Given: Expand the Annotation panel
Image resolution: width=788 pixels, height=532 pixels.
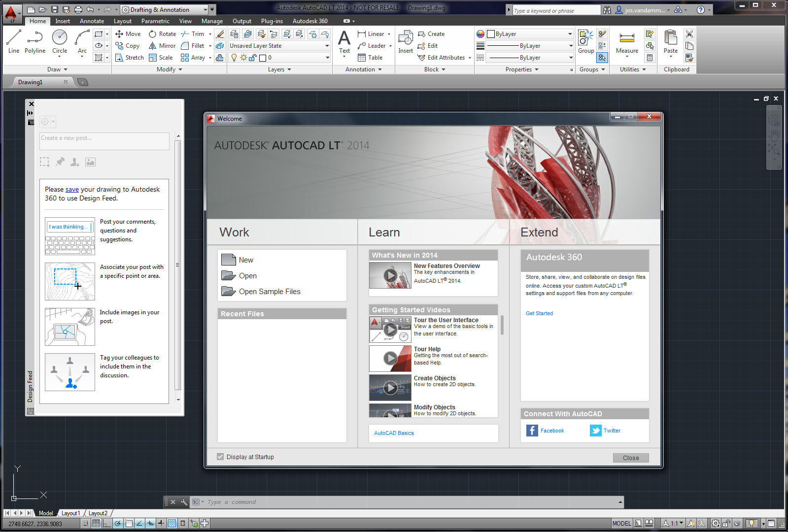Looking at the screenshot, I should point(364,69).
